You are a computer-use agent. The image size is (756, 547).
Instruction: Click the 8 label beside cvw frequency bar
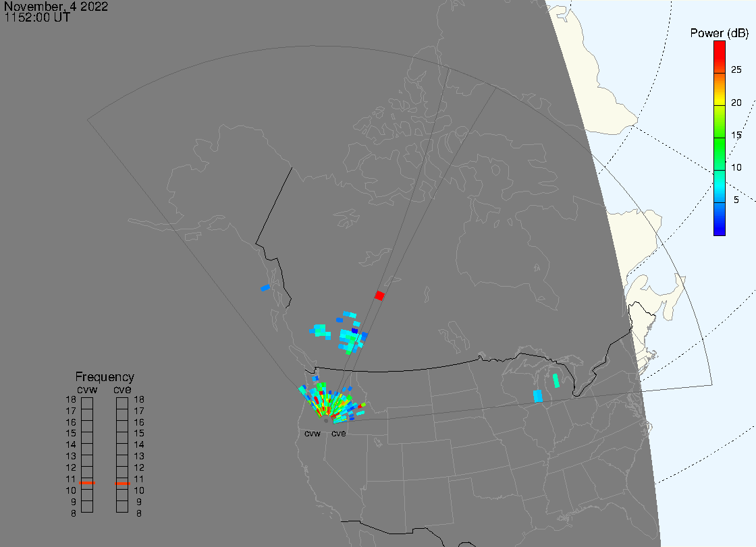click(74, 514)
